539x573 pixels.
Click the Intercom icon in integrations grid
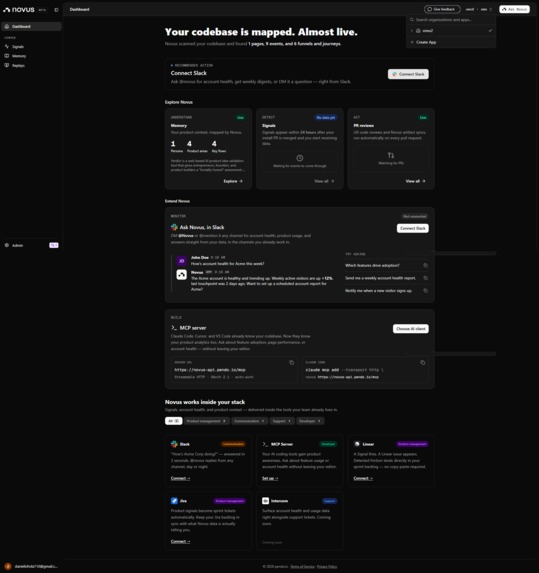[x=266, y=501]
